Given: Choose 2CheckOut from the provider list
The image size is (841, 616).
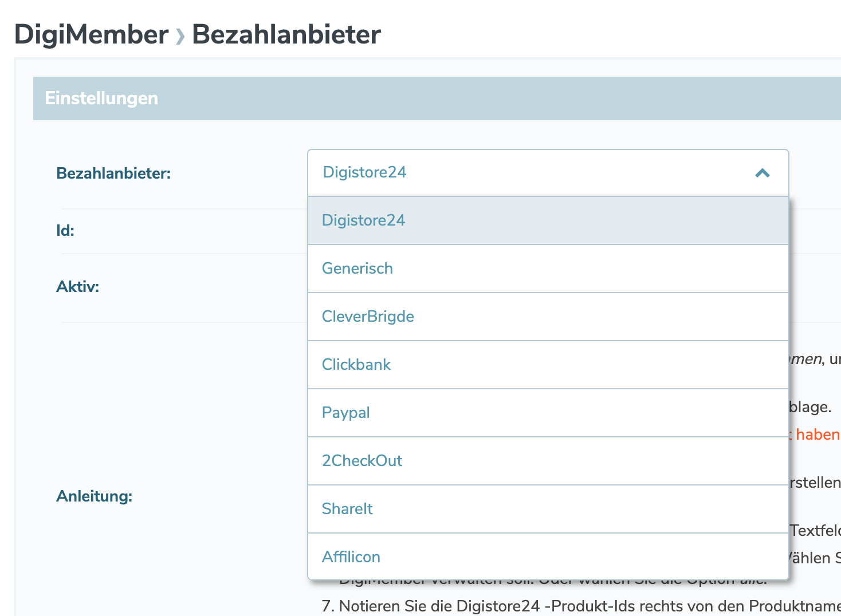Looking at the screenshot, I should point(362,461).
